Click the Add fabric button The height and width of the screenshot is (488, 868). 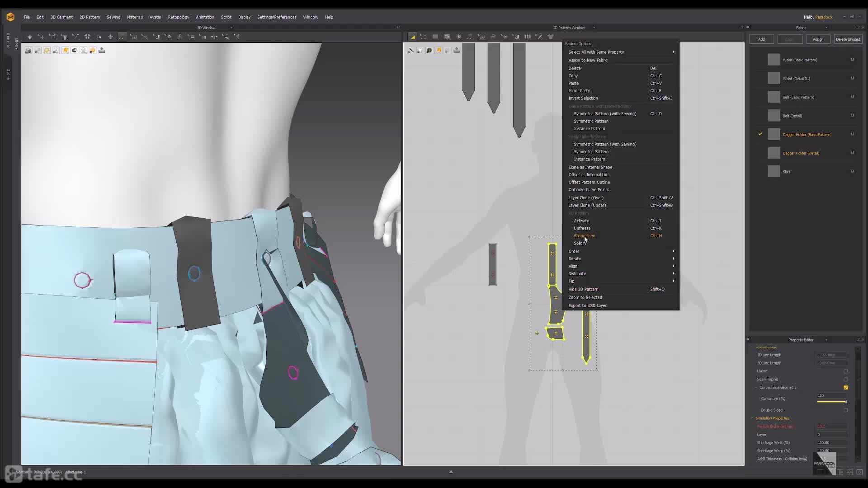(761, 39)
